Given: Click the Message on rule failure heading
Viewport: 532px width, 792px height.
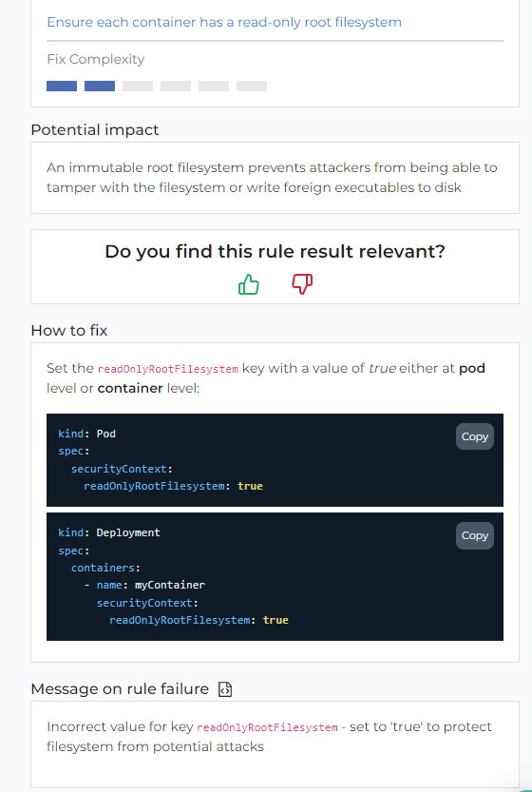Looking at the screenshot, I should click(120, 689).
